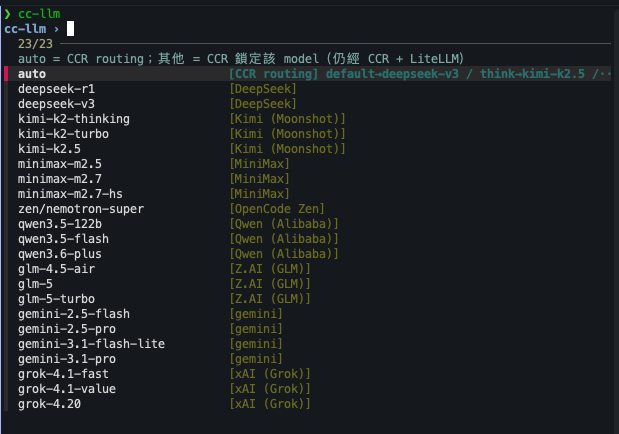619x434 pixels.
Task: Choose the qwen3.5-flash entry
Action: pos(310,239)
